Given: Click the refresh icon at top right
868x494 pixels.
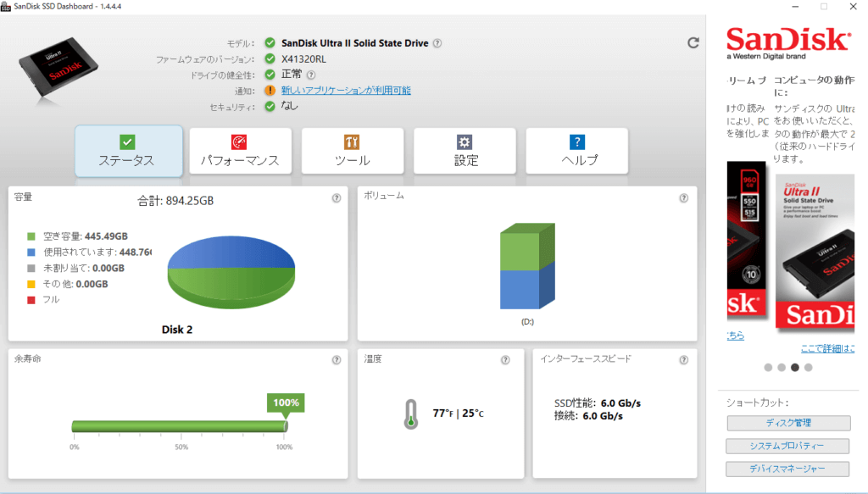Looking at the screenshot, I should tap(693, 42).
